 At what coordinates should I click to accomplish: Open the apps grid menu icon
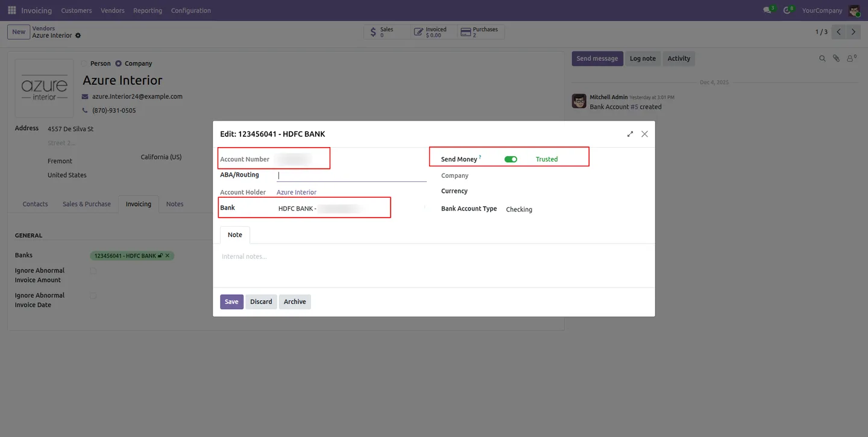[x=11, y=10]
